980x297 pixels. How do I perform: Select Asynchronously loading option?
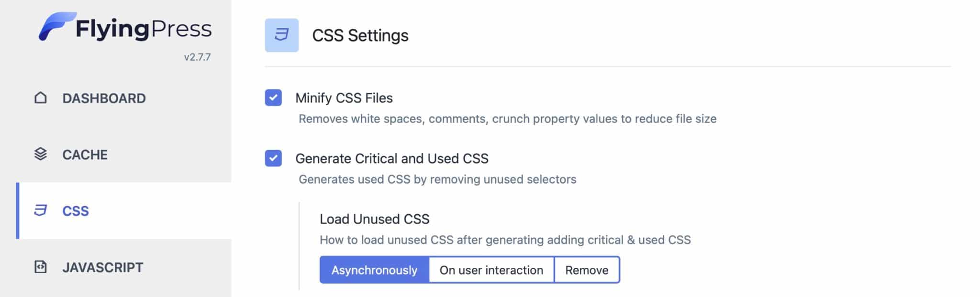pos(374,270)
